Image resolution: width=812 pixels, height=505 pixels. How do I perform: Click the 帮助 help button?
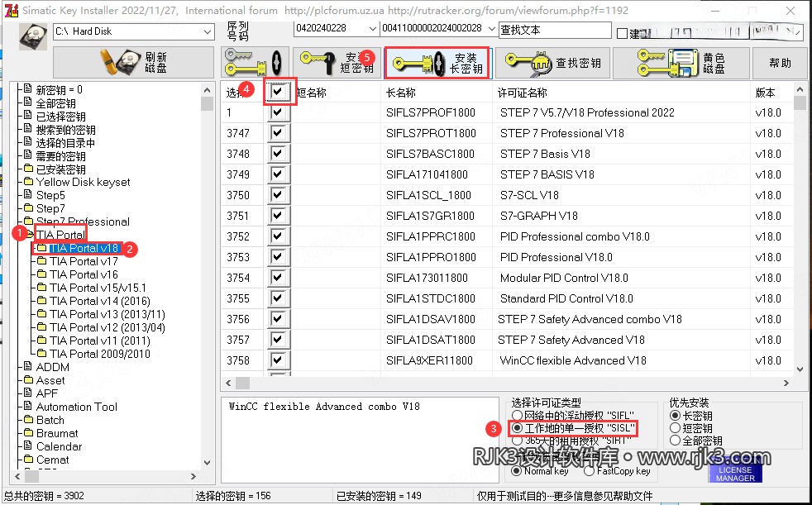(x=780, y=63)
